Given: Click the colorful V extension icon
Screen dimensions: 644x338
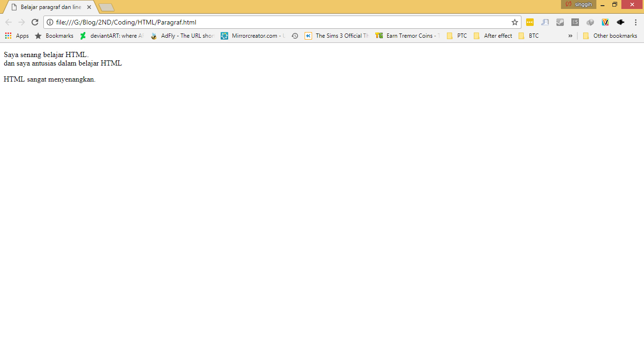Looking at the screenshot, I should pyautogui.click(x=605, y=22).
